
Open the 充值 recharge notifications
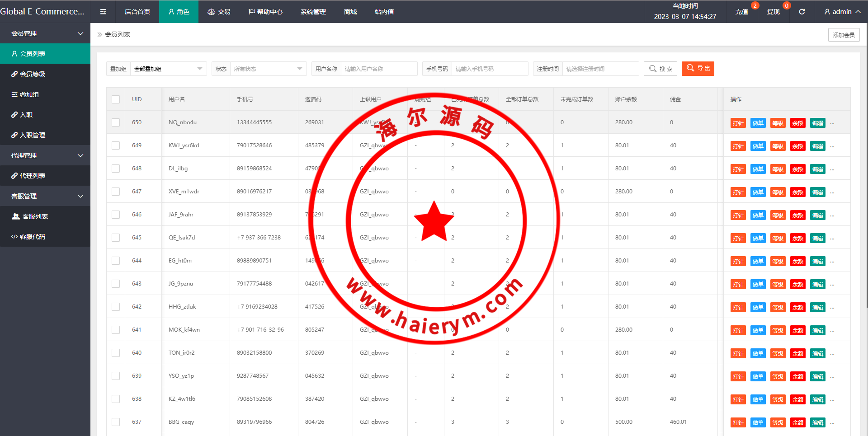pos(741,12)
